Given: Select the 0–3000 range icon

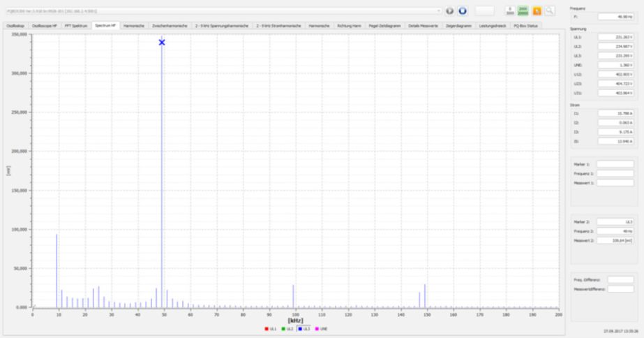Looking at the screenshot, I should [510, 11].
